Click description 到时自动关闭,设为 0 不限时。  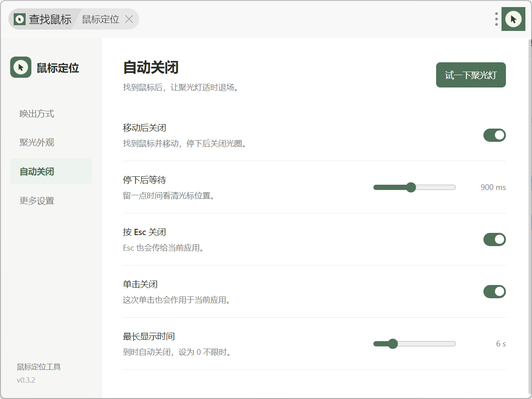click(177, 352)
